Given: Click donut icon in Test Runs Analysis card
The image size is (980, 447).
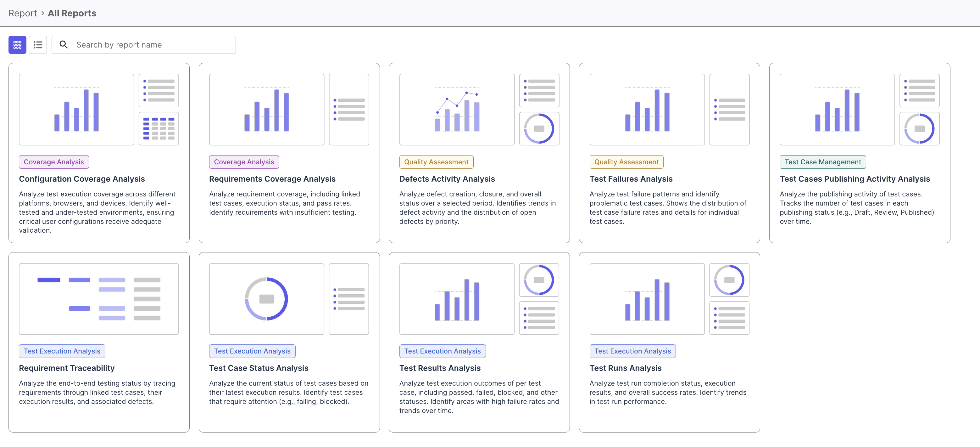Looking at the screenshot, I should pos(729,280).
